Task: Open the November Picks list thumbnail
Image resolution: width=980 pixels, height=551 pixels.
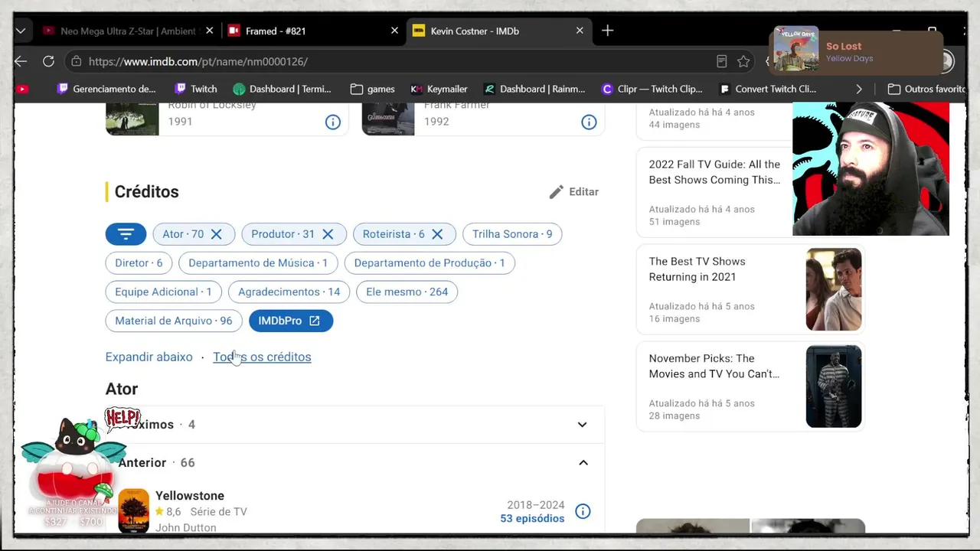Action: pyautogui.click(x=834, y=386)
